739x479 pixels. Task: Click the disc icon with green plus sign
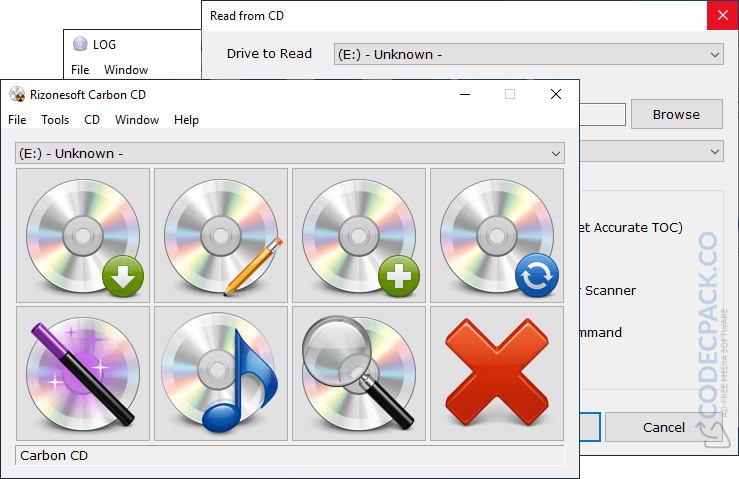(x=359, y=235)
